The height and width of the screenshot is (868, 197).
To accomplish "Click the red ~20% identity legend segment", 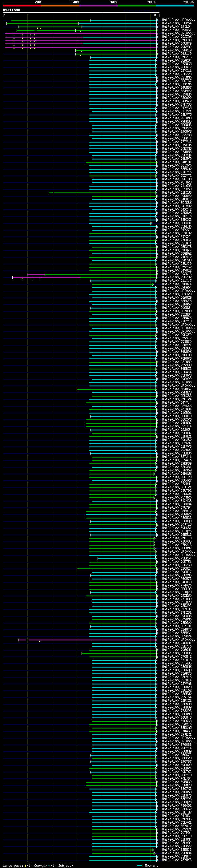I will 22,6.
